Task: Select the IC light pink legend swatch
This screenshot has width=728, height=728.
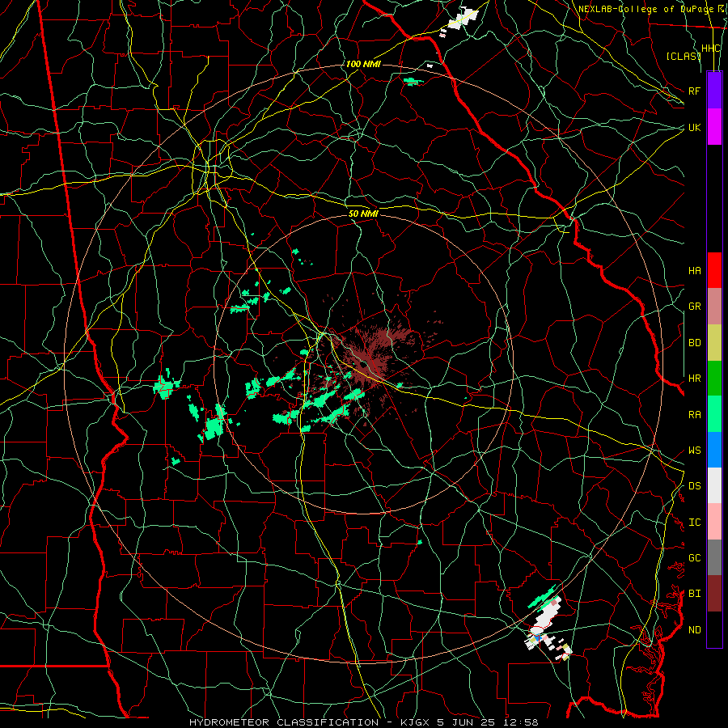Action: point(714,522)
